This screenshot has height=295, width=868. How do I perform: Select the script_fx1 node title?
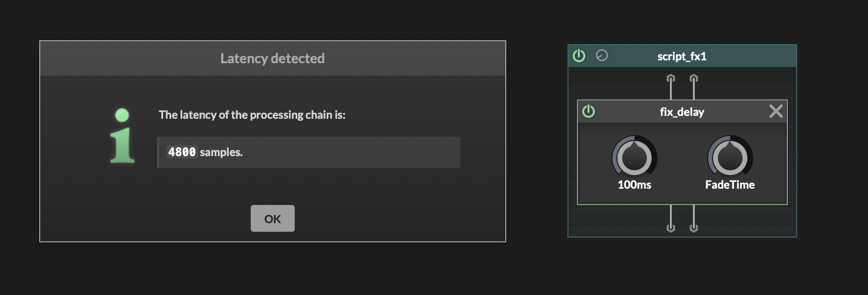click(x=682, y=57)
